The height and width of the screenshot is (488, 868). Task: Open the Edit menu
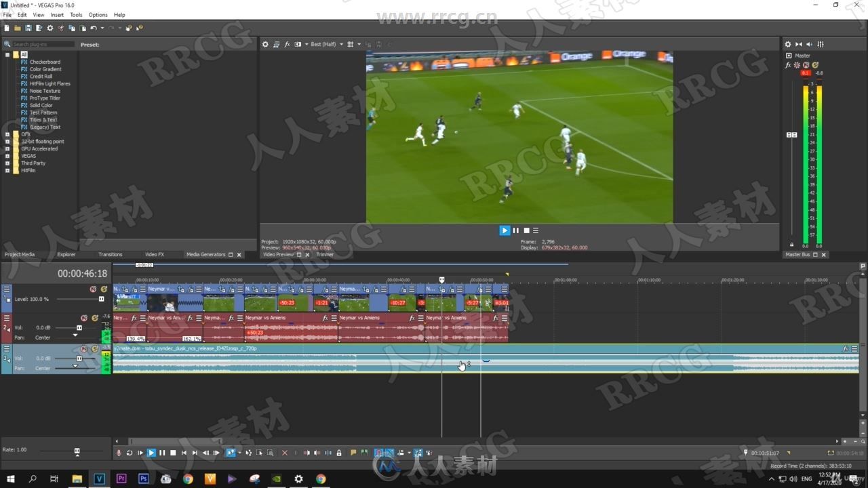point(22,14)
